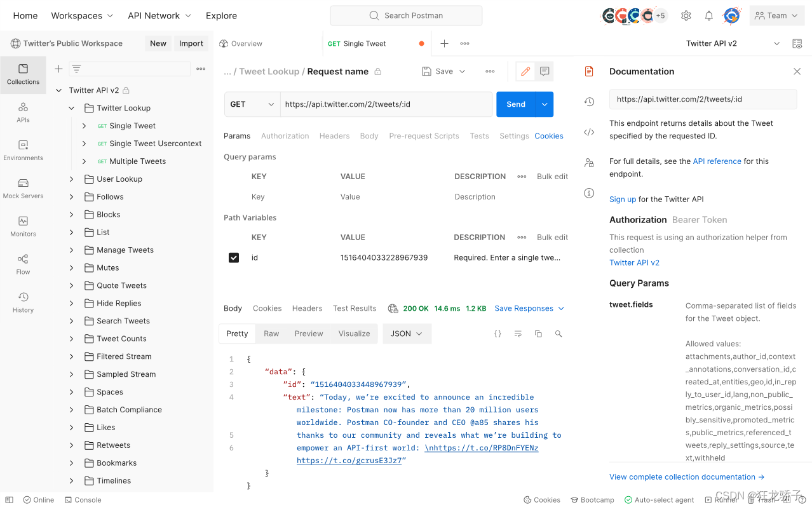Open the Collections sidebar panel

point(23,75)
